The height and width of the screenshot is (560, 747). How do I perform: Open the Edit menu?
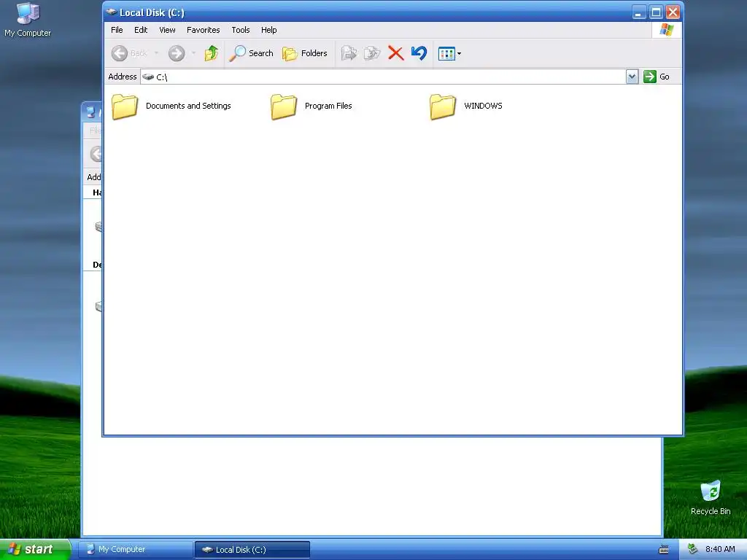[x=141, y=30]
